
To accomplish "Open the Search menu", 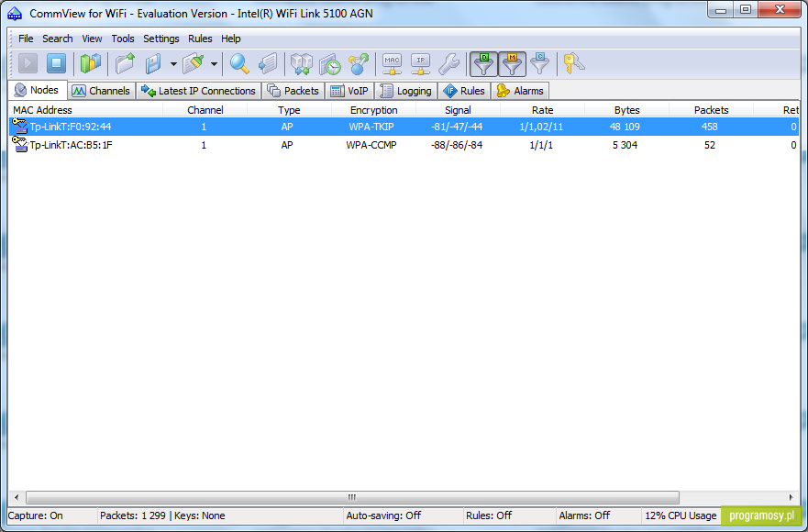I will 57,39.
